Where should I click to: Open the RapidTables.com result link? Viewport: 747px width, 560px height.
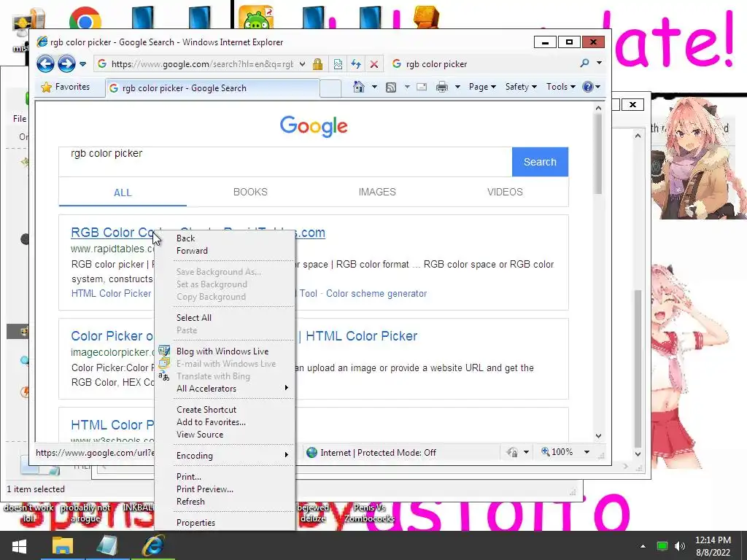click(112, 233)
